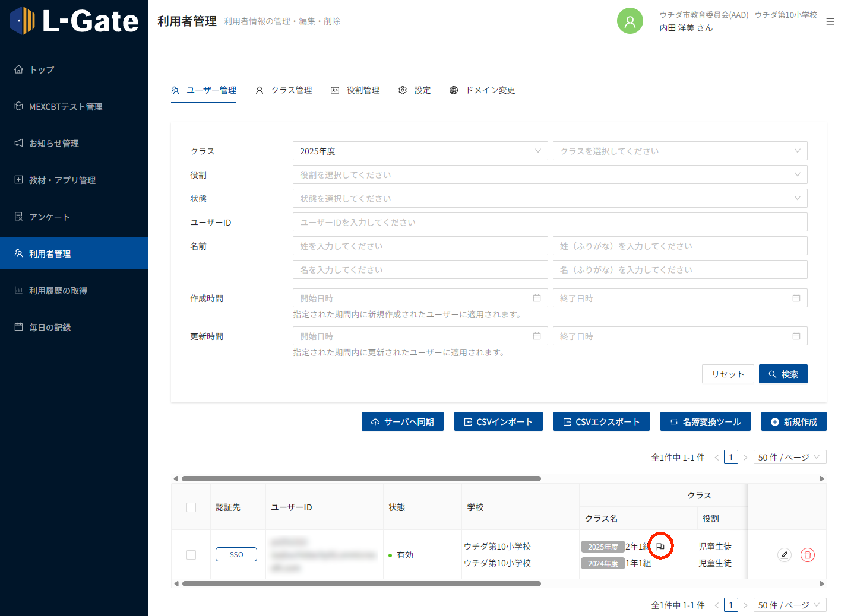
Task: Click the L-Gate logo
Action: pos(74,21)
